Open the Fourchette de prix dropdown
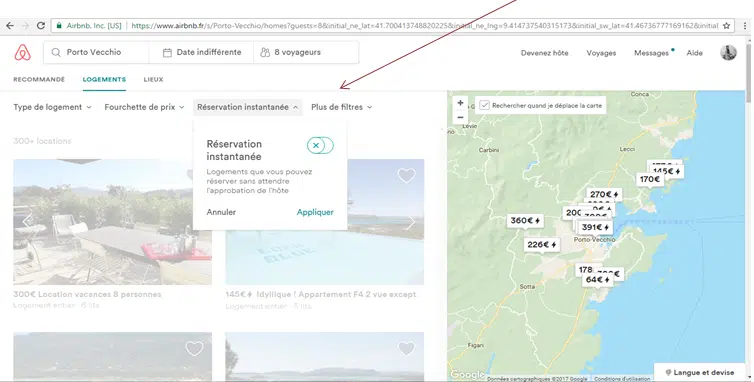Screen dimensions: 754x382 [144, 107]
